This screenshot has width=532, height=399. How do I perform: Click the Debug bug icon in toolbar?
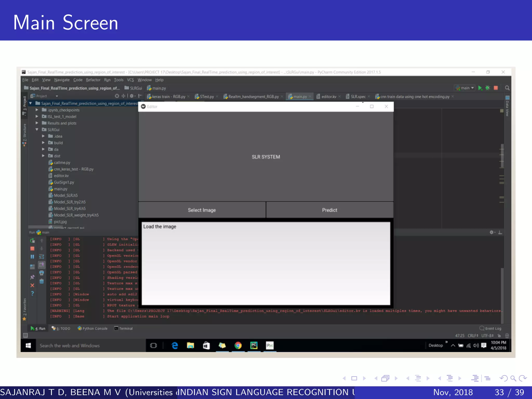(x=488, y=88)
